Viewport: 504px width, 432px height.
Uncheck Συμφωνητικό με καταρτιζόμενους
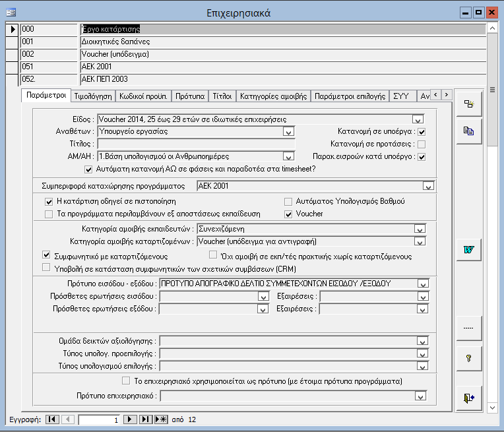click(x=47, y=255)
